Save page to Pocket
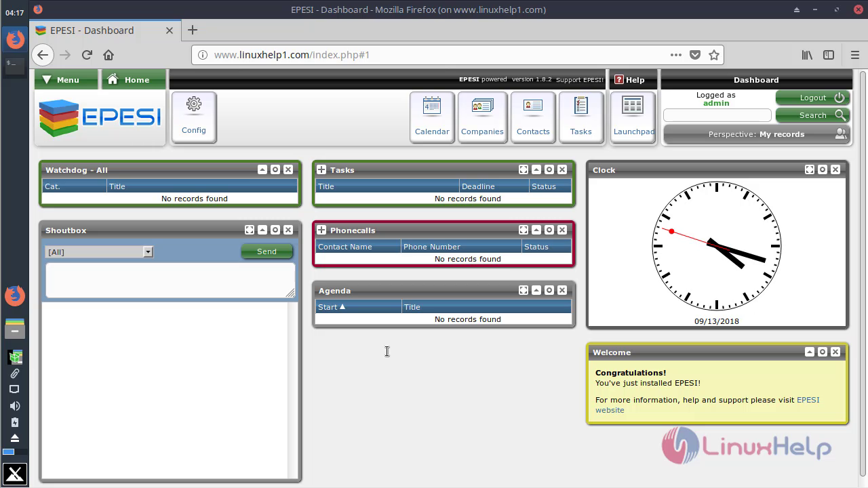Image resolution: width=868 pixels, height=488 pixels. click(x=695, y=55)
